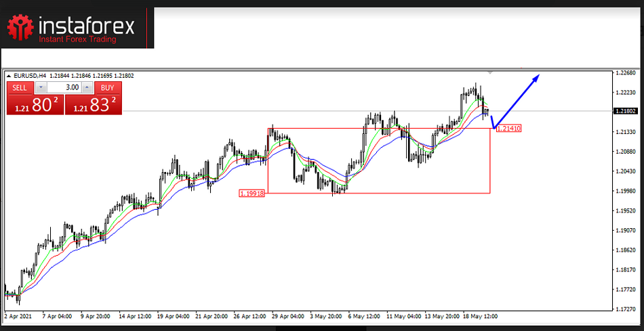The image size is (644, 331).
Task: Click the 6 May 12:00 time label
Action: [363, 315]
